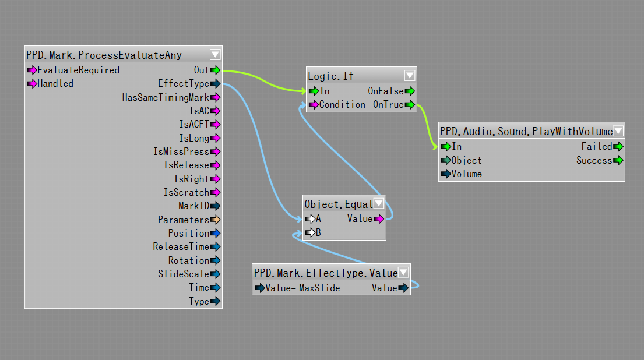
Task: Click the Out pin on ProcessEvaluateAny node
Action: tap(215, 70)
